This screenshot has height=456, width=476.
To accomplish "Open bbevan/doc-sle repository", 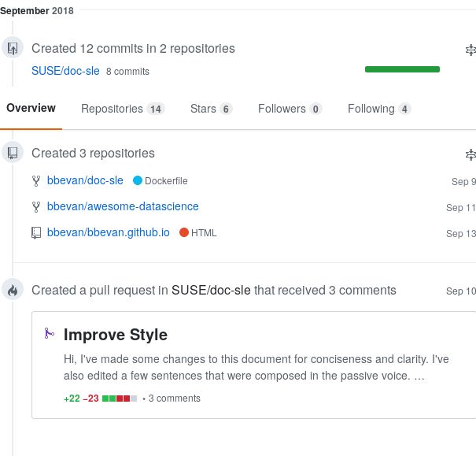I will click(x=85, y=180).
